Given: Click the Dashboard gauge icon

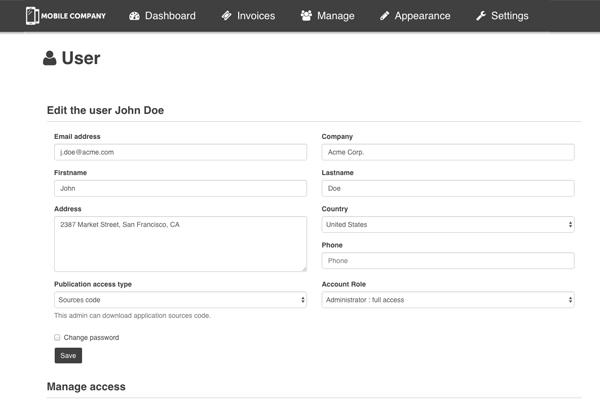Looking at the screenshot, I should point(134,16).
